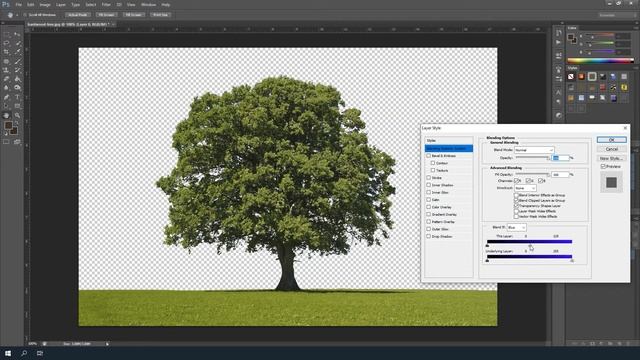This screenshot has height=360, width=640.
Task: Change screen mode via toolbox icon
Action: [x=17, y=142]
